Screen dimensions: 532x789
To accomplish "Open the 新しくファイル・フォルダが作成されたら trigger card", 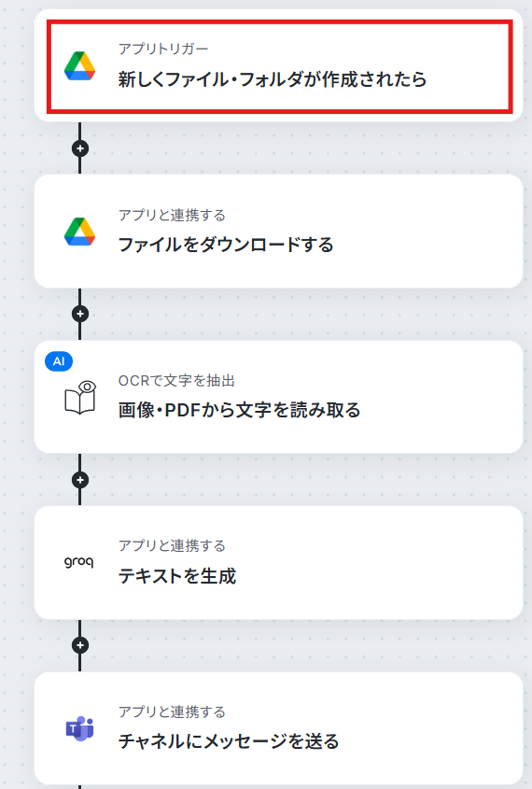I will pos(280,66).
